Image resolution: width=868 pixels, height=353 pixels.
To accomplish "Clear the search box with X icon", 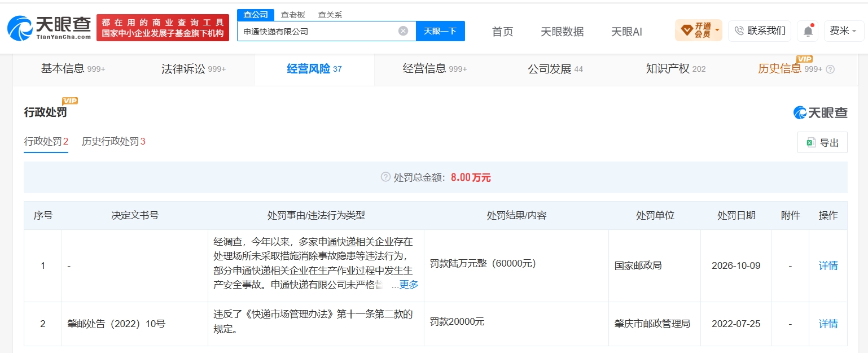I will click(x=403, y=31).
